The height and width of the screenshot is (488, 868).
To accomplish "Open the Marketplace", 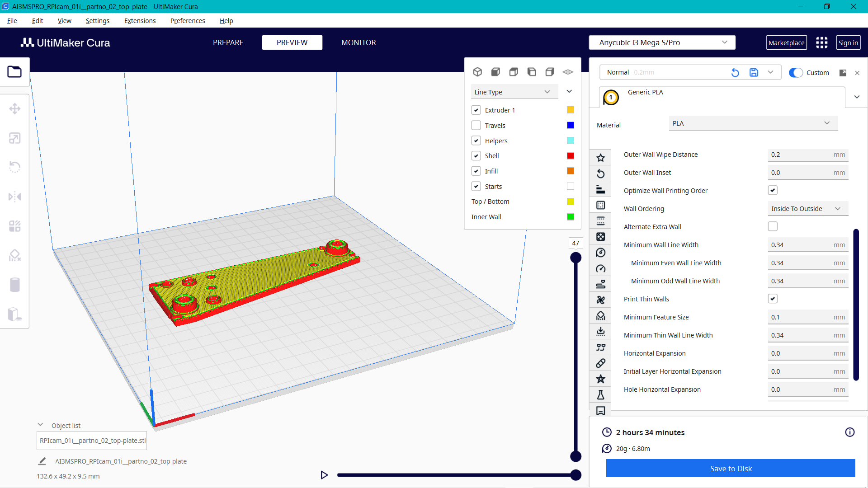I will click(x=786, y=42).
